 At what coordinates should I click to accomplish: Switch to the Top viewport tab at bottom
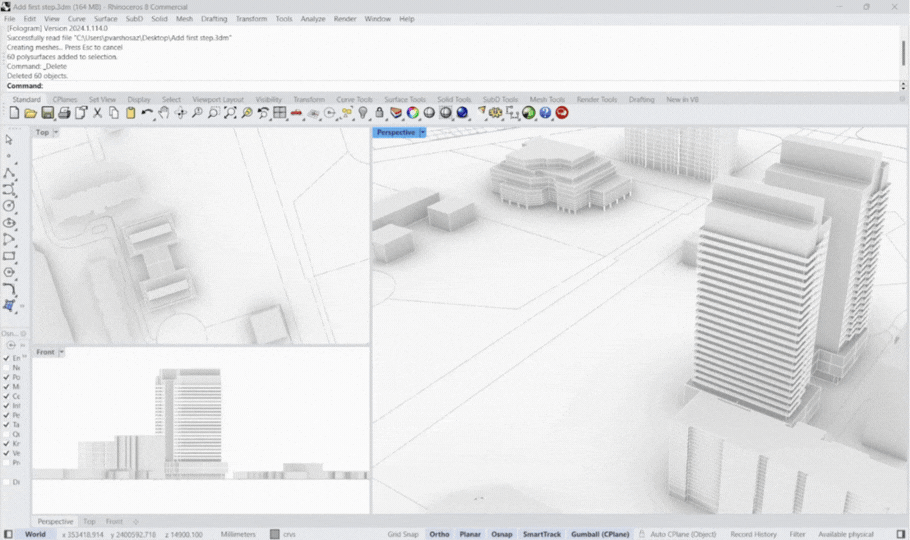89,521
